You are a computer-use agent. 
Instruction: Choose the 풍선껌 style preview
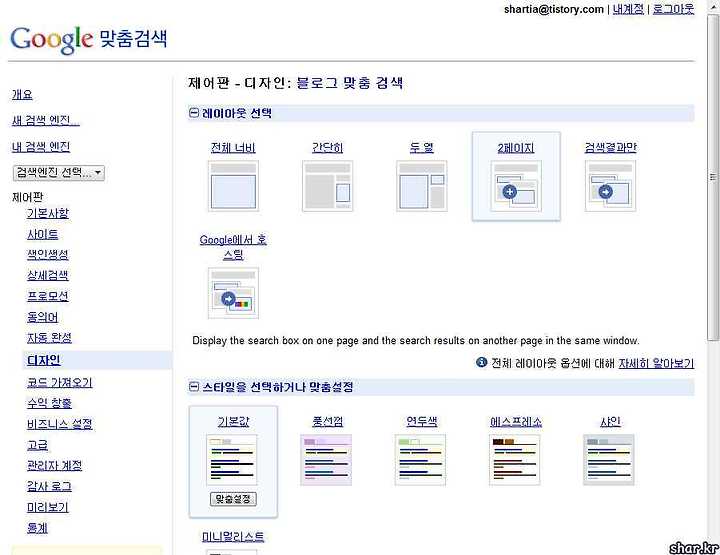pos(326,460)
